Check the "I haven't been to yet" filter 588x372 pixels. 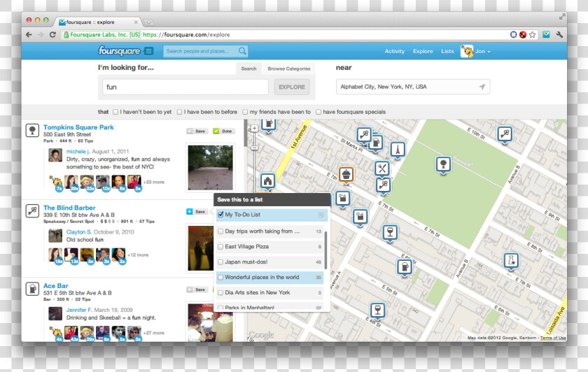115,112
